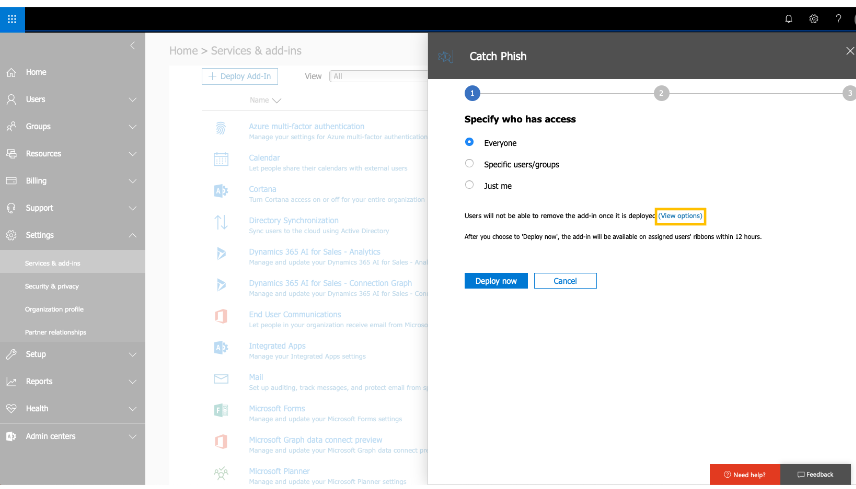Expand the Admin centers chevron

click(x=132, y=437)
